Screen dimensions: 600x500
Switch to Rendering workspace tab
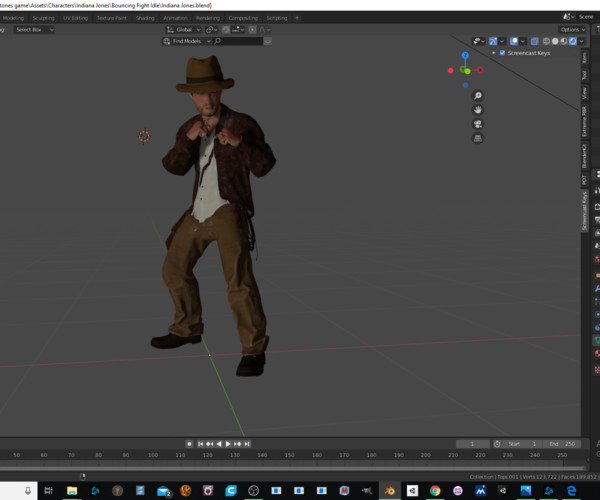coord(208,18)
